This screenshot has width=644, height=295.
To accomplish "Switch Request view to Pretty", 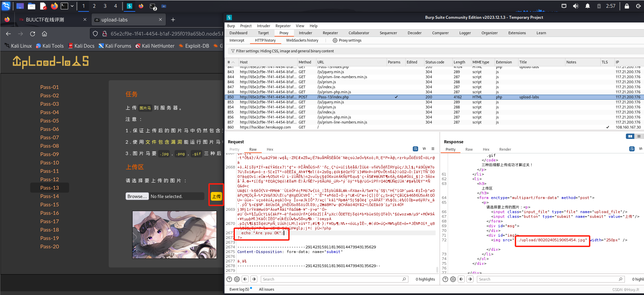I will point(235,149).
